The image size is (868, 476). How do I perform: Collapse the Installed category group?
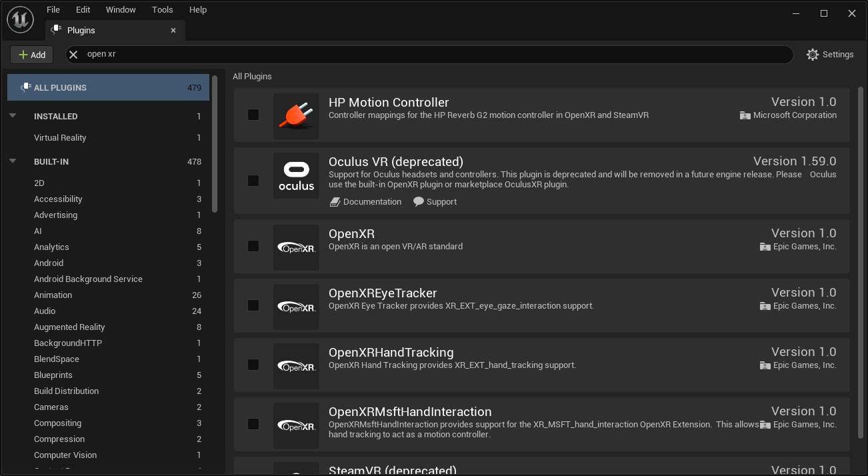point(13,116)
